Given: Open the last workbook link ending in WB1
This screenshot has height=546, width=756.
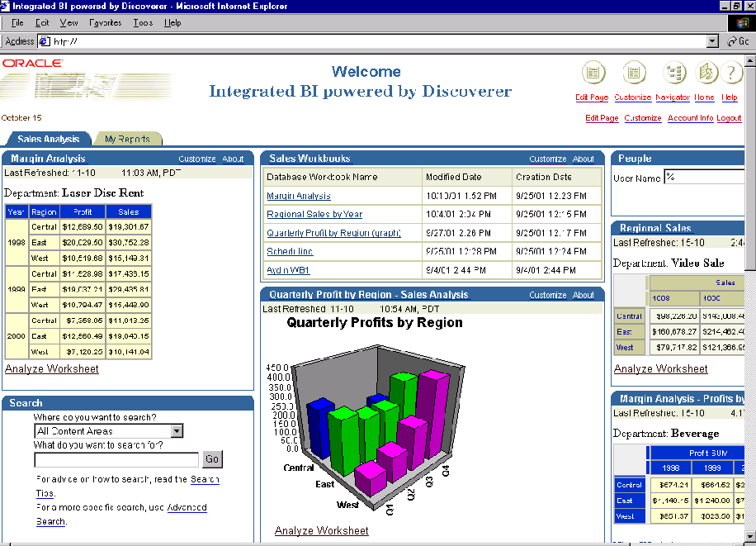Looking at the screenshot, I should pos(288,270).
